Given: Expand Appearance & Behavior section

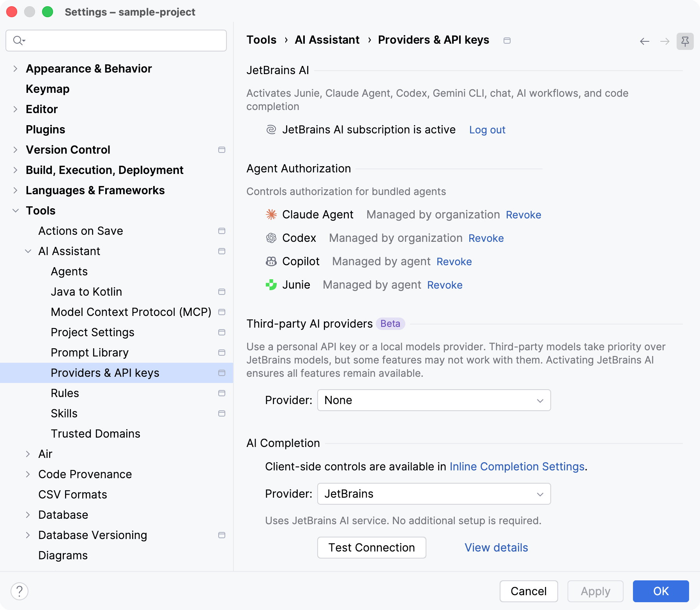Looking at the screenshot, I should 16,69.
